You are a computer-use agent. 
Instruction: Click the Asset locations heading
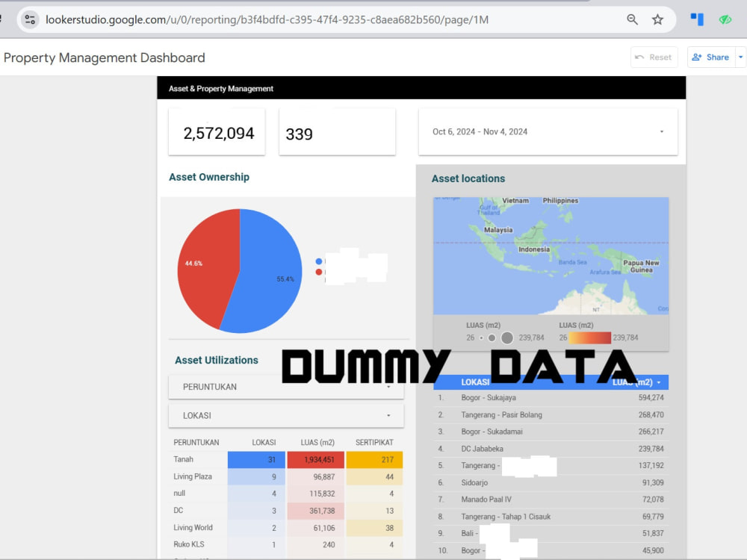click(x=468, y=178)
